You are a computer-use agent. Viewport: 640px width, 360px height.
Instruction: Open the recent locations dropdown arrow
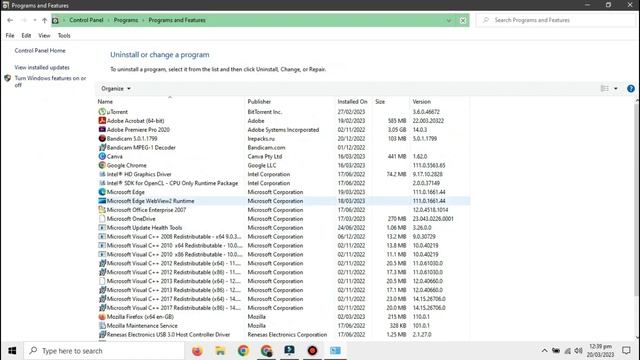coord(35,20)
